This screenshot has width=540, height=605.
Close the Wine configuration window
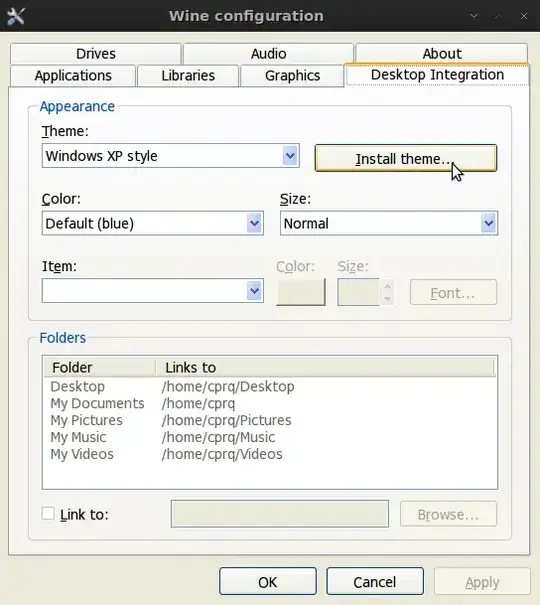[523, 16]
